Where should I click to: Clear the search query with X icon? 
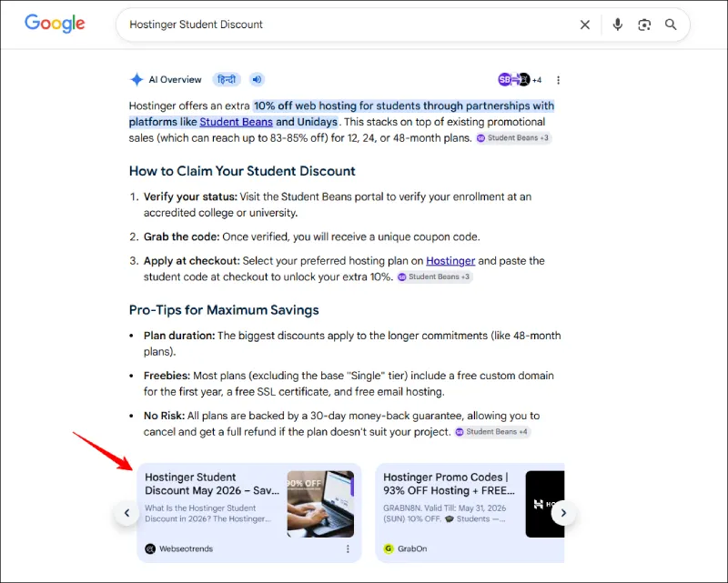[x=585, y=25]
